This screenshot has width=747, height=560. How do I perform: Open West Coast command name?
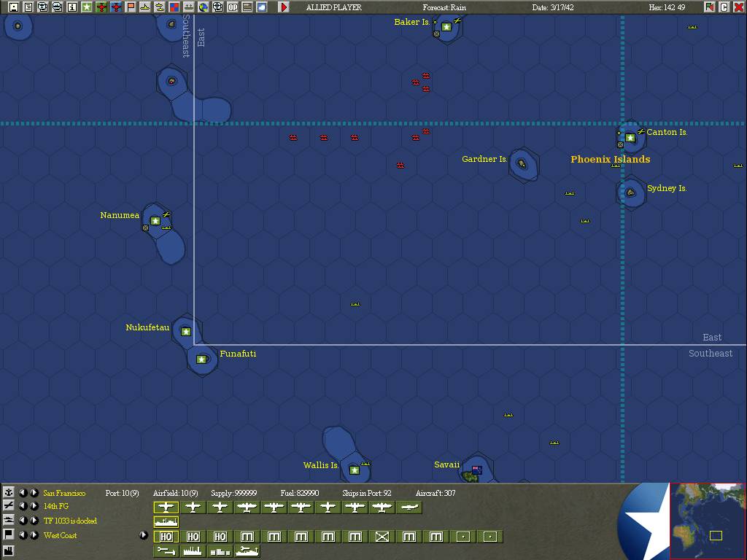click(x=60, y=535)
